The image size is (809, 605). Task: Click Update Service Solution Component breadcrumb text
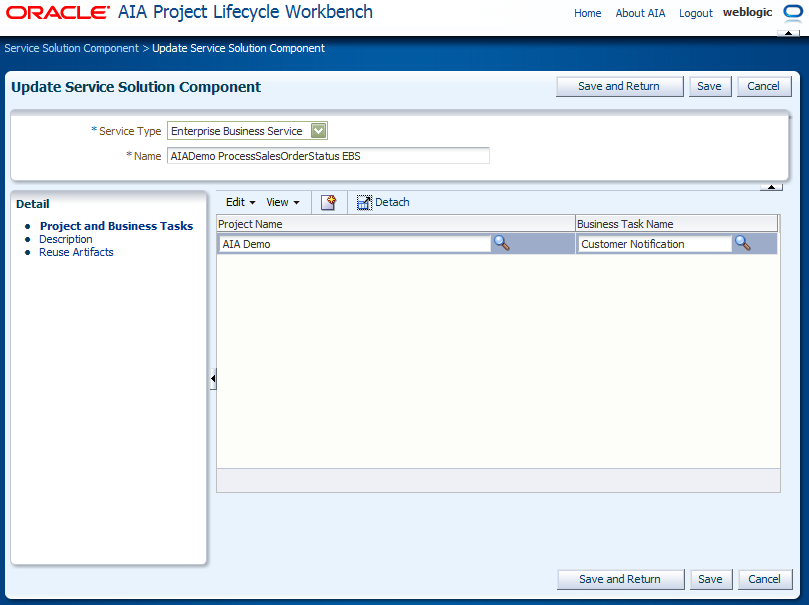click(238, 48)
